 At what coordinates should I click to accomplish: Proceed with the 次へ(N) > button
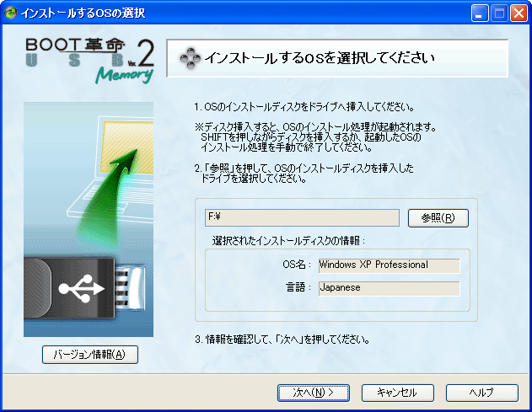[x=313, y=393]
